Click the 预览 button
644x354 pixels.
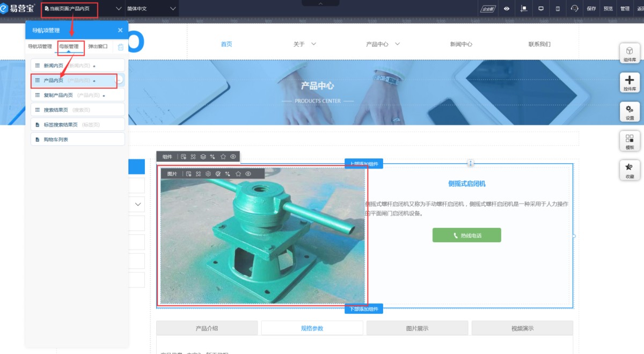coord(608,9)
